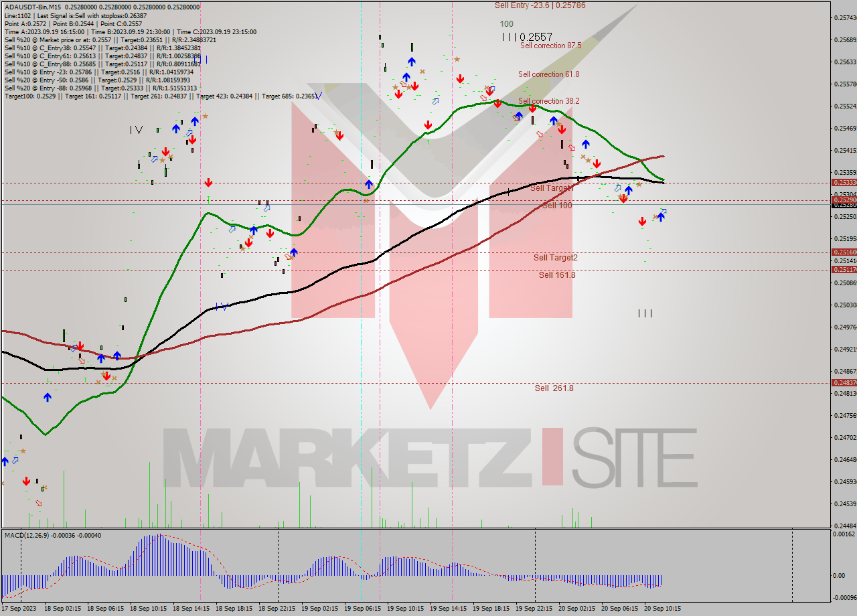The height and width of the screenshot is (616, 857).
Task: Click the 'Time A:2023.09.19 16:15:00' line
Action: click(130, 31)
